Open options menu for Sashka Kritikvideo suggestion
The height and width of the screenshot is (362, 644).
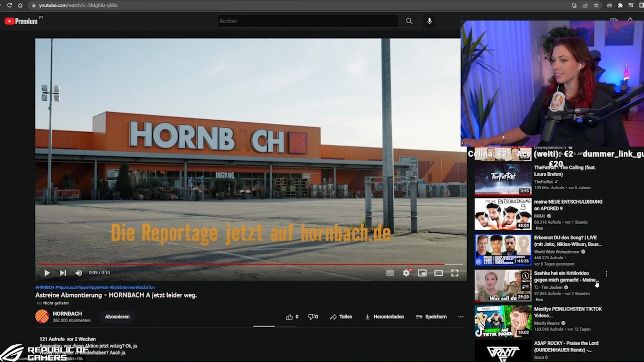[x=606, y=274]
